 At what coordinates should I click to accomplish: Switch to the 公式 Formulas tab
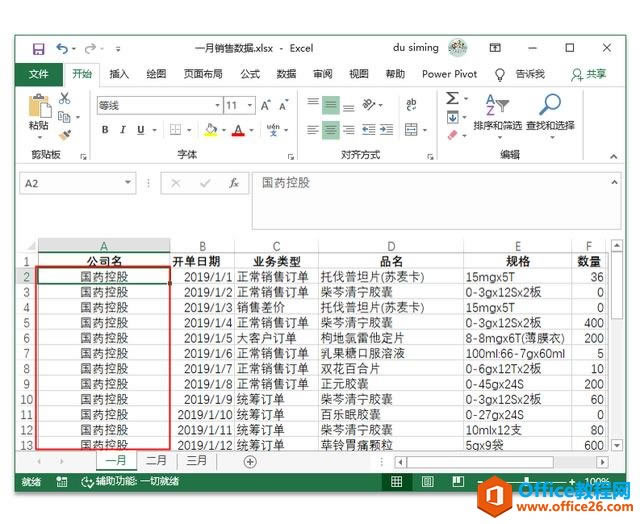click(x=250, y=74)
